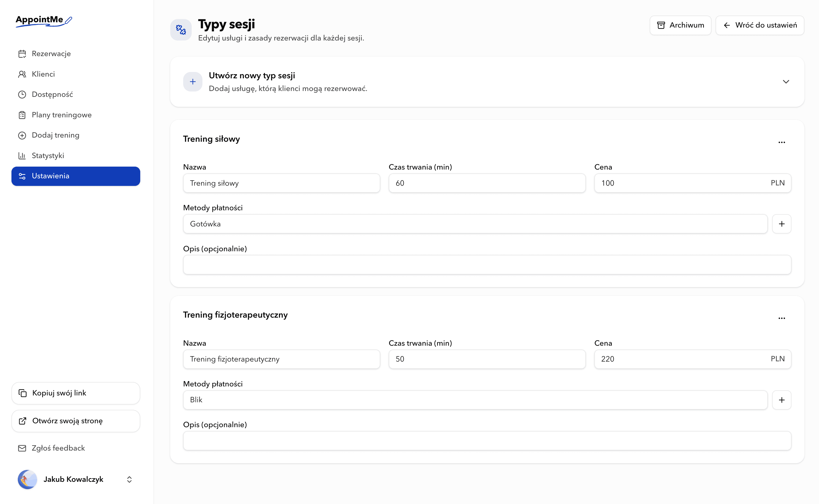Click the Gotówka payment method field
The width and height of the screenshot is (819, 504).
pyautogui.click(x=475, y=224)
